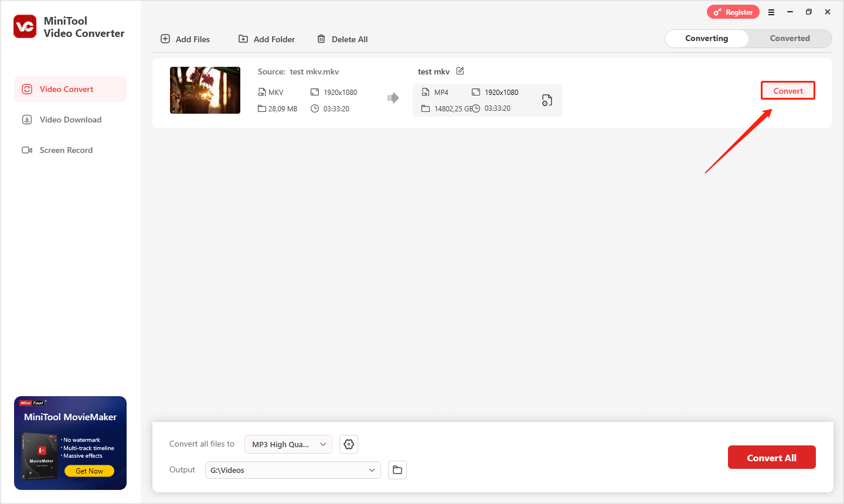Open the Video Convert section

[70, 89]
